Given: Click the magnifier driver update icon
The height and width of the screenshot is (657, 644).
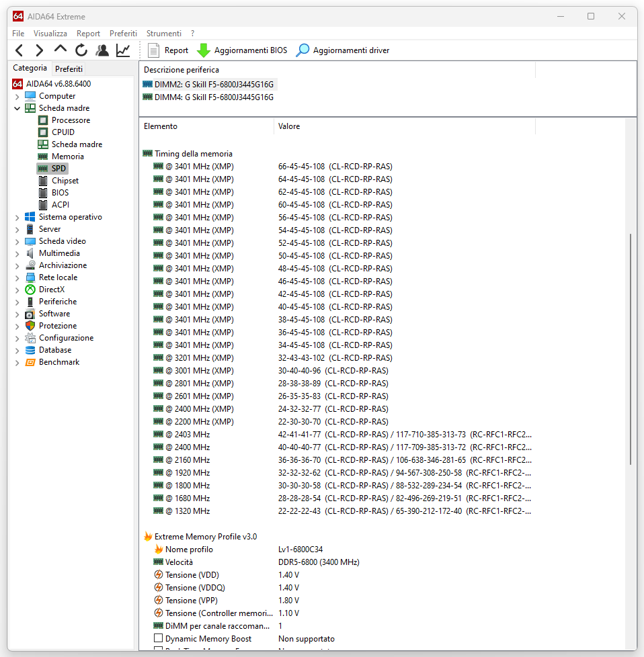Looking at the screenshot, I should point(303,50).
